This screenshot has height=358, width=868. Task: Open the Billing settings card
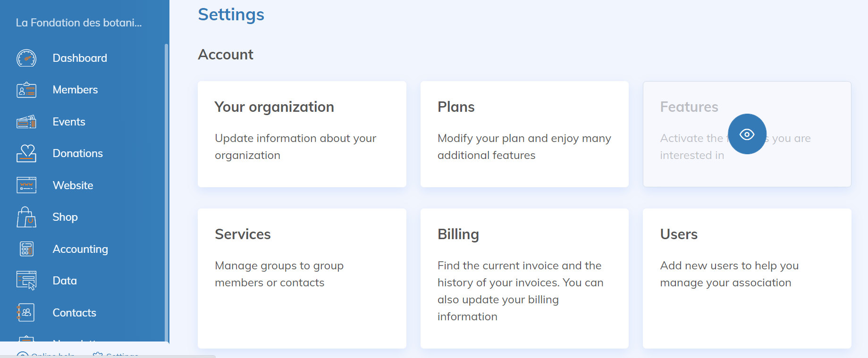(x=524, y=278)
